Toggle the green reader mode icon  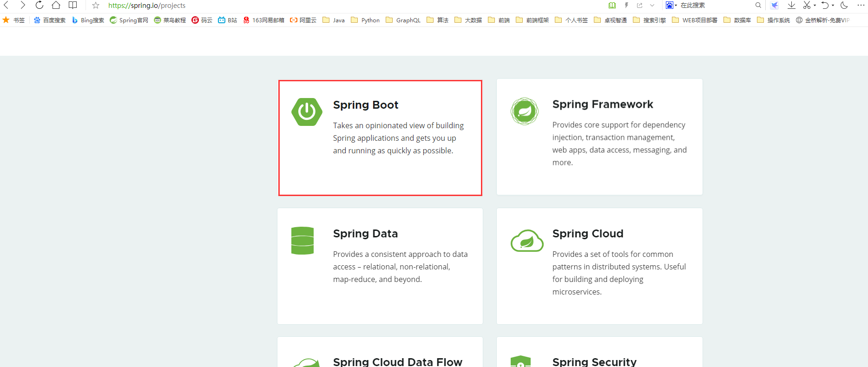tap(612, 6)
